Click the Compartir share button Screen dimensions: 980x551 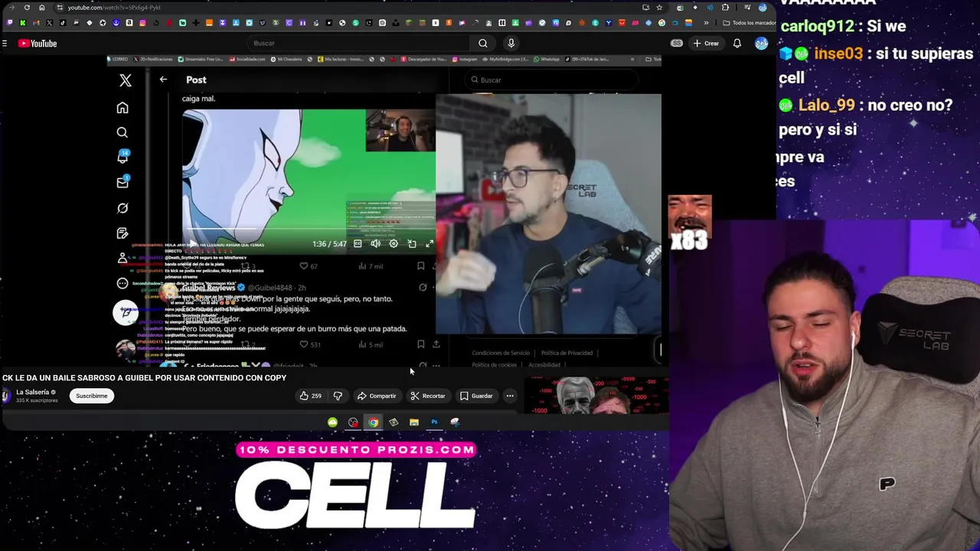tap(376, 396)
